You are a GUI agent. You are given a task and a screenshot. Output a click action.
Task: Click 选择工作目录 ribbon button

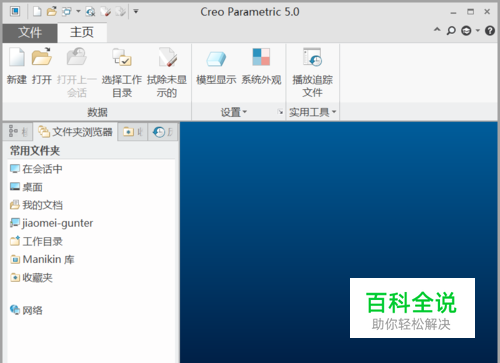[x=122, y=72]
